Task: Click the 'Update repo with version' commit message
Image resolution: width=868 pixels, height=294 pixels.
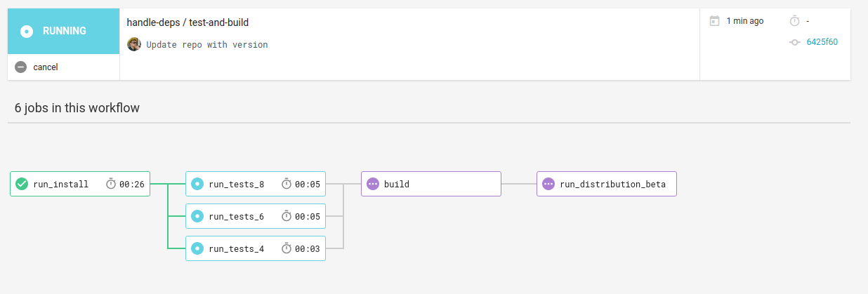Action: (207, 45)
